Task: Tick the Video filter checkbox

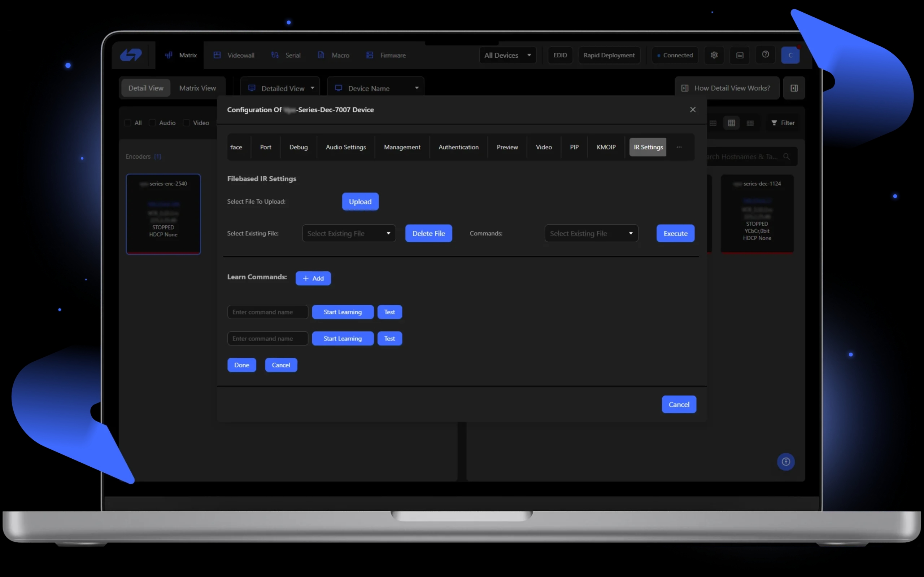Action: [186, 123]
